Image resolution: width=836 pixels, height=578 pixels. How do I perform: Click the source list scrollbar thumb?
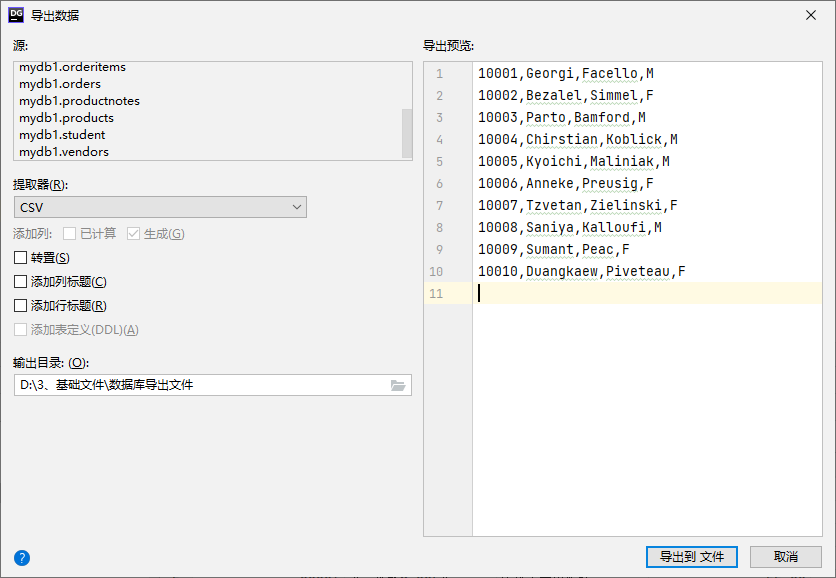(x=407, y=133)
